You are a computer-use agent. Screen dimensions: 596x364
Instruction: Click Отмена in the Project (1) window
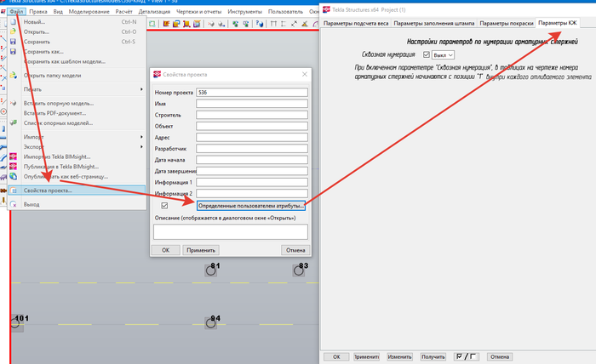click(x=500, y=357)
